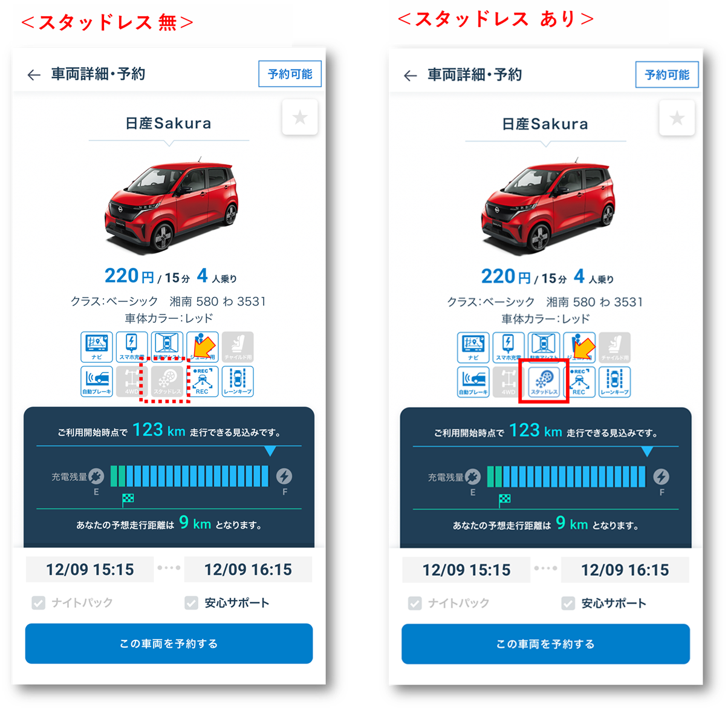Tap レーンキープ icon in スタッドレス無 screen
Viewport: 728px width, 710px height.
point(238,382)
